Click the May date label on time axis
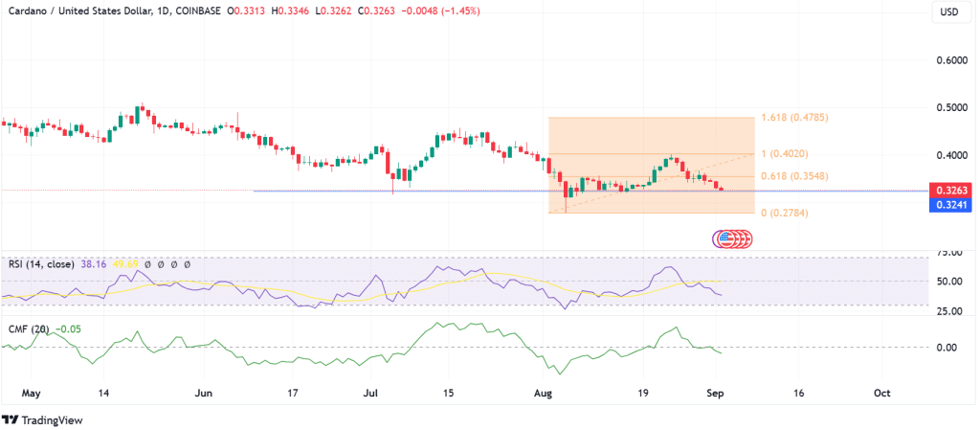 [x=30, y=394]
